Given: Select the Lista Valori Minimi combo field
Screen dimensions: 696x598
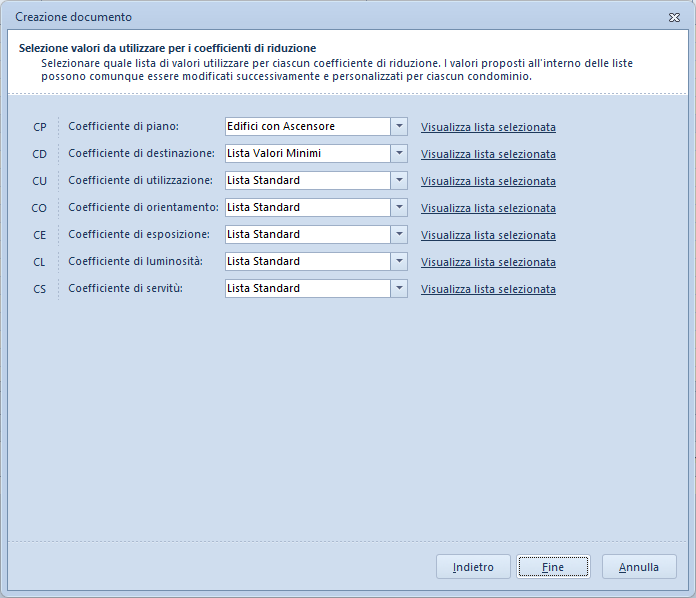Looking at the screenshot, I should pyautogui.click(x=316, y=154).
